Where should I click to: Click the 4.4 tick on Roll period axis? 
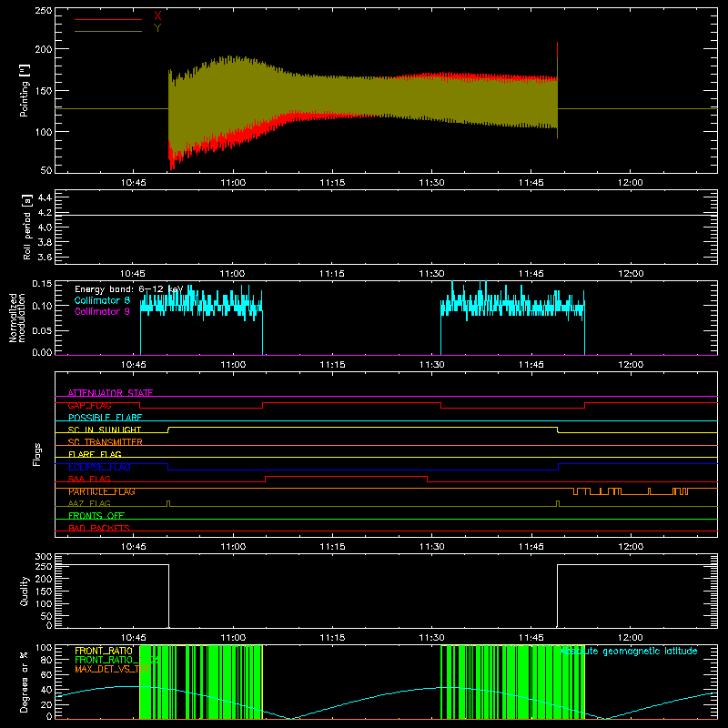pos(45,197)
